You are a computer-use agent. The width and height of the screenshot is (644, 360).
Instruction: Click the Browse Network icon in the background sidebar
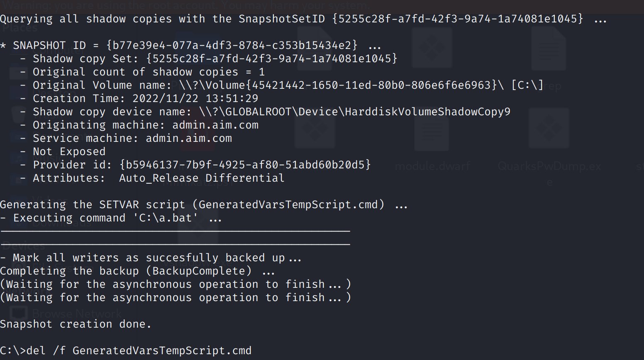tap(18, 314)
